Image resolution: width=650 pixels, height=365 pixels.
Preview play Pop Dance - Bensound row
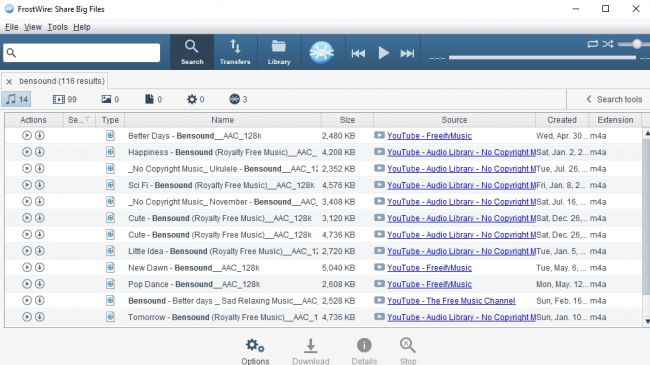(27, 284)
